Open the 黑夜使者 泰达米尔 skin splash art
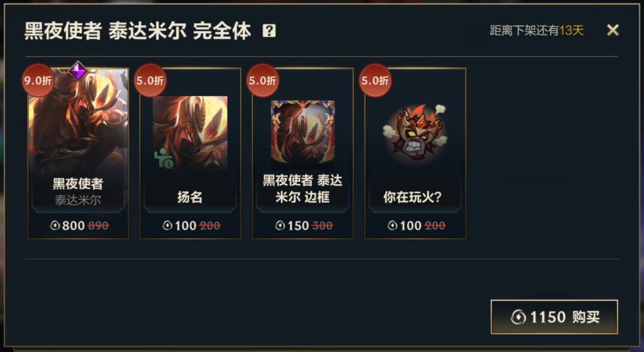 pyautogui.click(x=78, y=123)
